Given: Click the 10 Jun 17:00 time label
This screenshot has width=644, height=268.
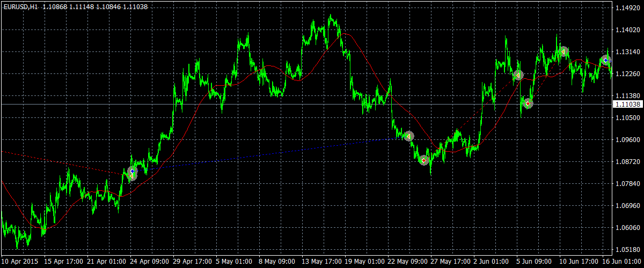Looking at the screenshot, I should point(579,262).
